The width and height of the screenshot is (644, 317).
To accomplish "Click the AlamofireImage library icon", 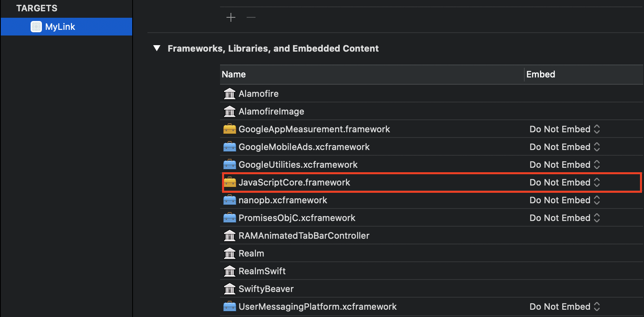I will point(230,111).
